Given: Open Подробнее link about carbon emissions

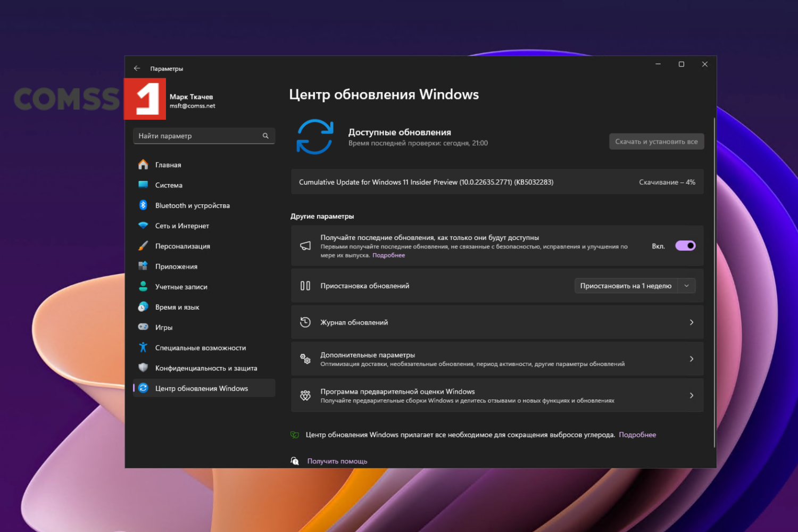Looking at the screenshot, I should pos(637,435).
